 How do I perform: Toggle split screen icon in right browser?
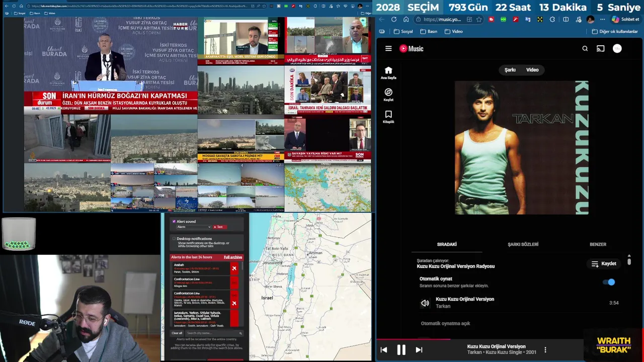click(566, 19)
